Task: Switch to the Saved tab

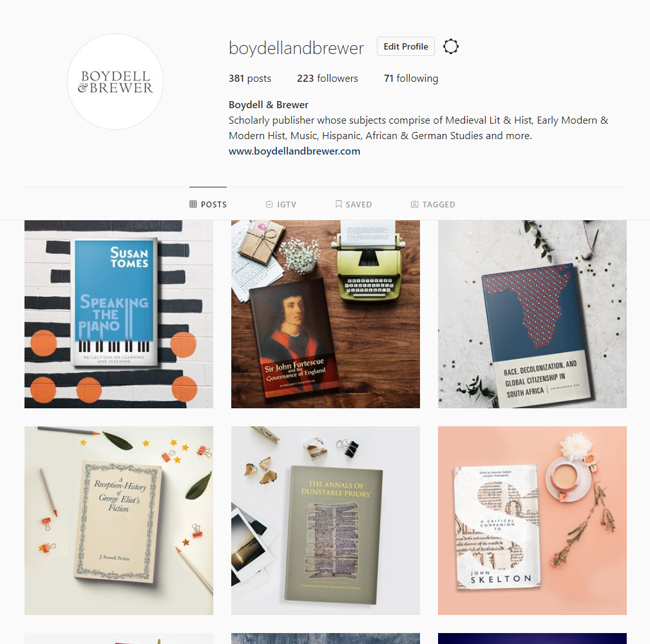Action: (x=354, y=204)
